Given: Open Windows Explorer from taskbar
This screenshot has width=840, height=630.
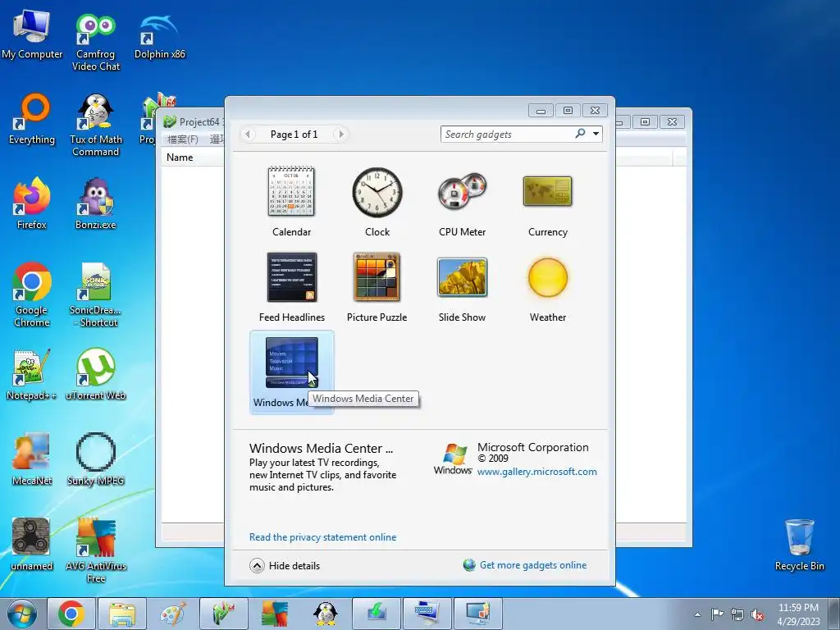Looking at the screenshot, I should [122, 614].
